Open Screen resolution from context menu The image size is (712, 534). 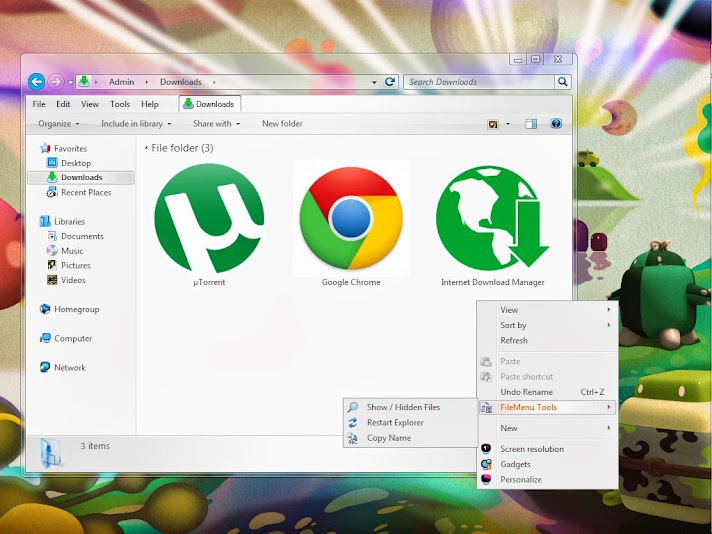tap(547, 449)
